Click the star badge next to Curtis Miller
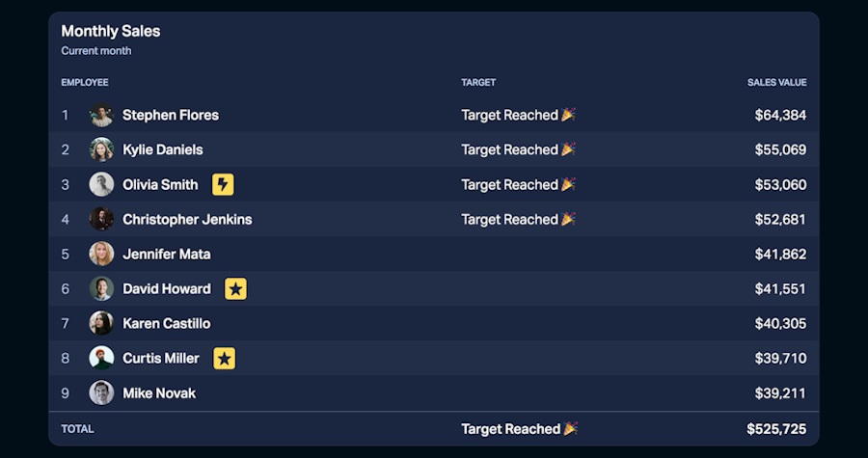 pos(224,359)
